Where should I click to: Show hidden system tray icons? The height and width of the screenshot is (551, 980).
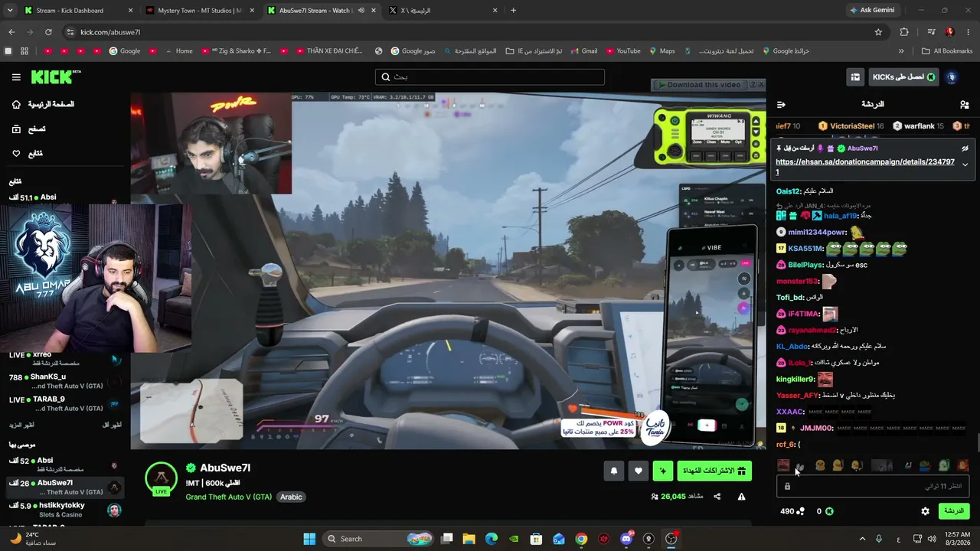pos(862,539)
